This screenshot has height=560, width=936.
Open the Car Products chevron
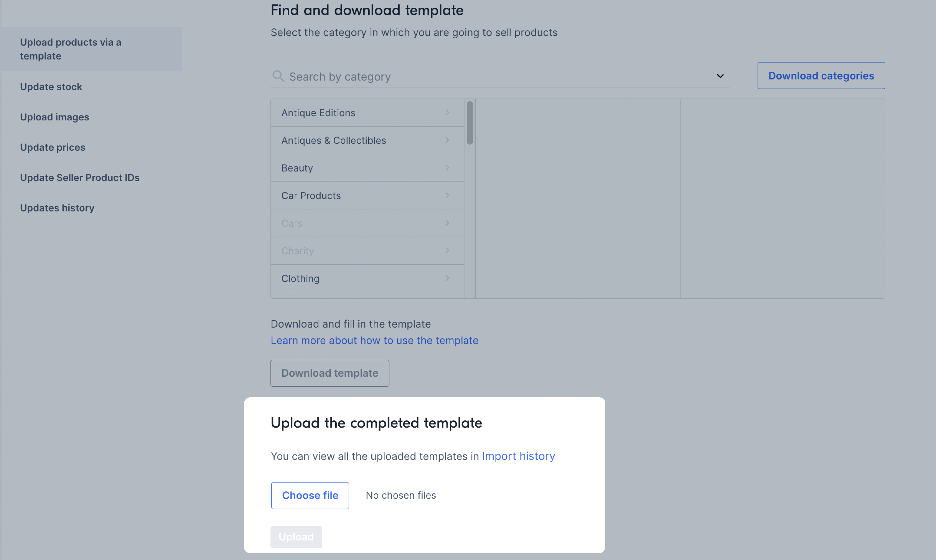pyautogui.click(x=447, y=195)
